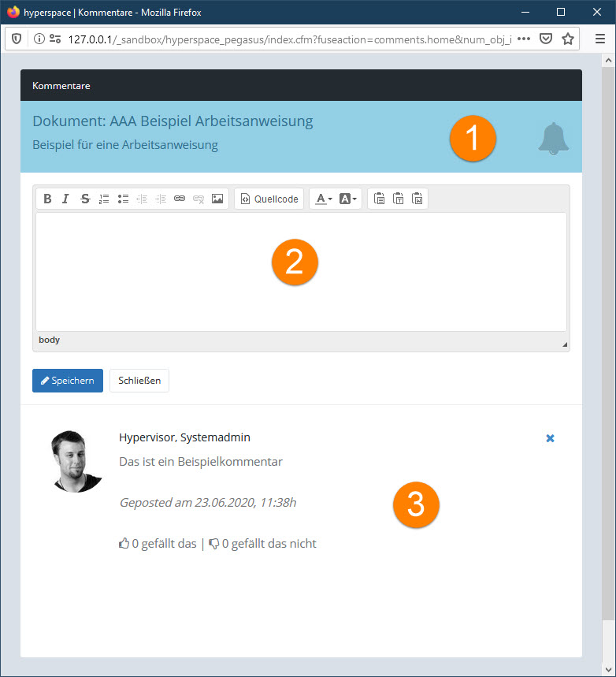Open the background color dropdown
616x677 pixels.
tap(348, 199)
